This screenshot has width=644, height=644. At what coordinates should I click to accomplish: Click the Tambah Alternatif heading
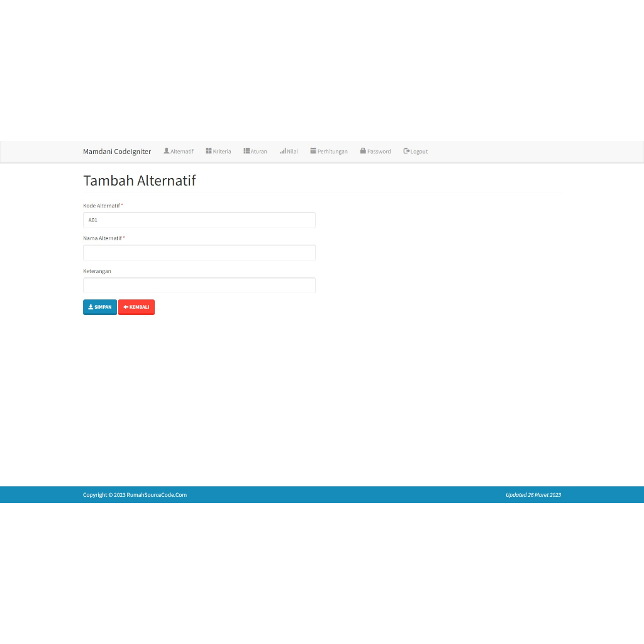(140, 180)
